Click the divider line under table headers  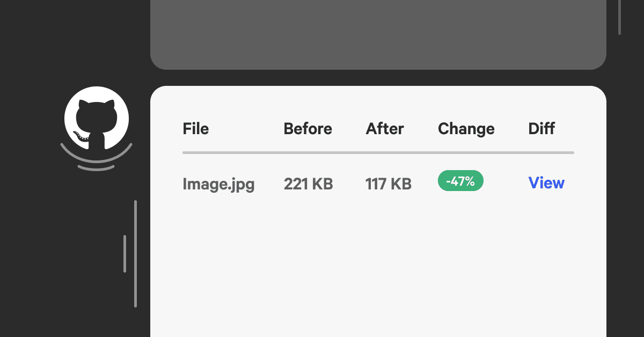[x=378, y=153]
